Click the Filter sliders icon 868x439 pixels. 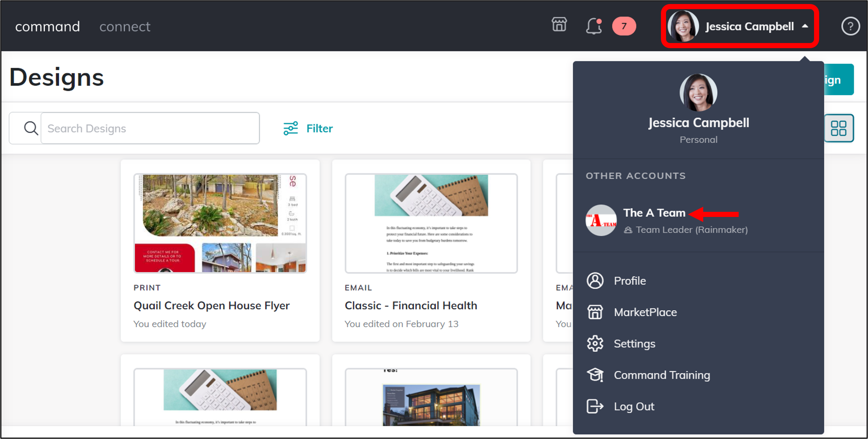290,128
